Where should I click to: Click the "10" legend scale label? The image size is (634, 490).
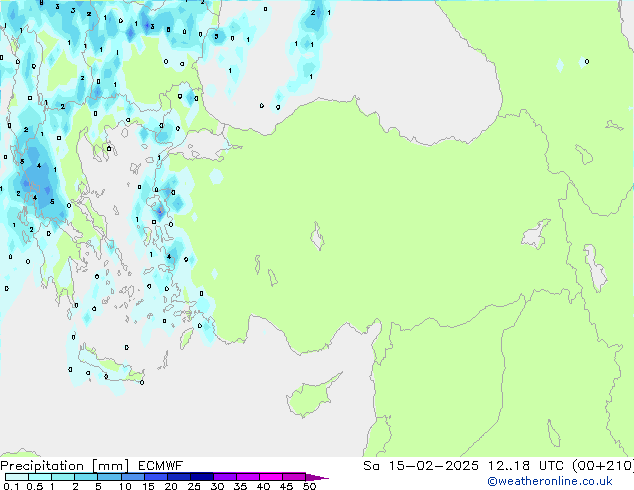point(125,486)
